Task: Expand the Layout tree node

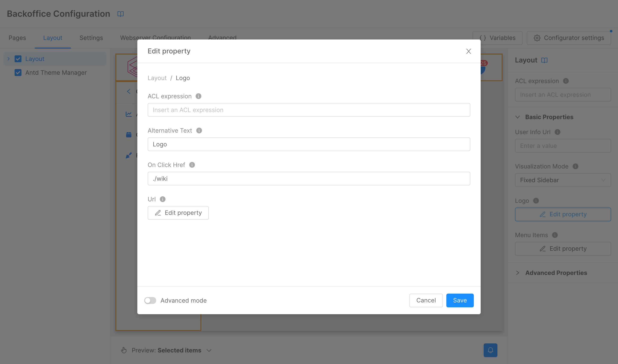Action: coord(9,59)
